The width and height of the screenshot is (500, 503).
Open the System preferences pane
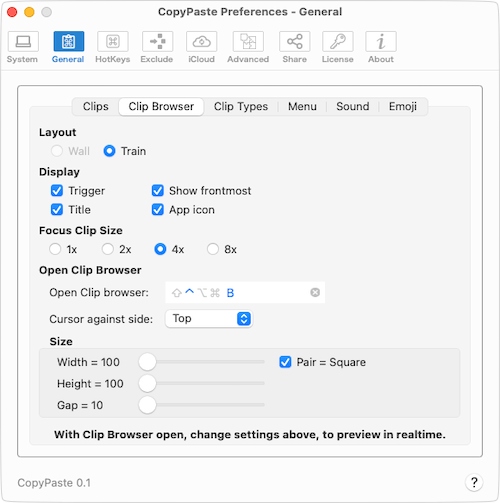[23, 47]
